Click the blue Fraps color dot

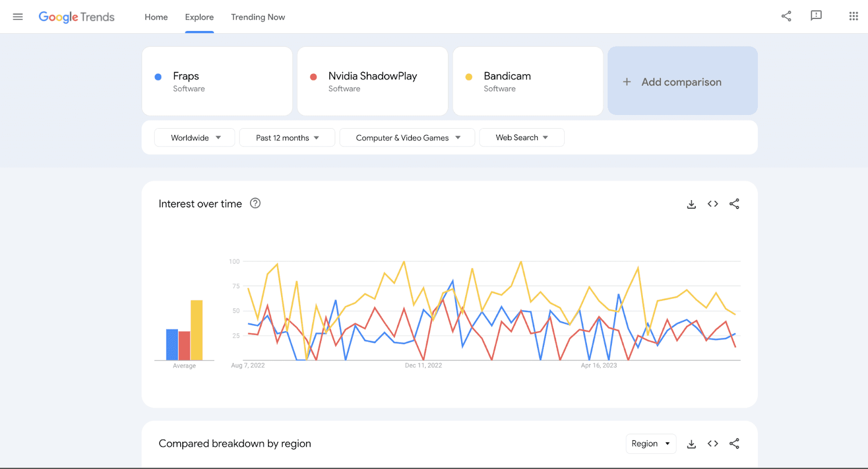[x=158, y=77]
